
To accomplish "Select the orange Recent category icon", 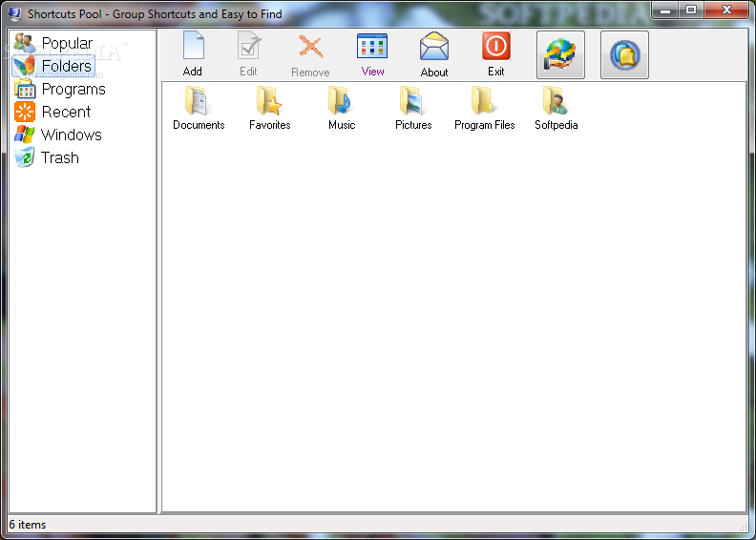I will pyautogui.click(x=25, y=112).
